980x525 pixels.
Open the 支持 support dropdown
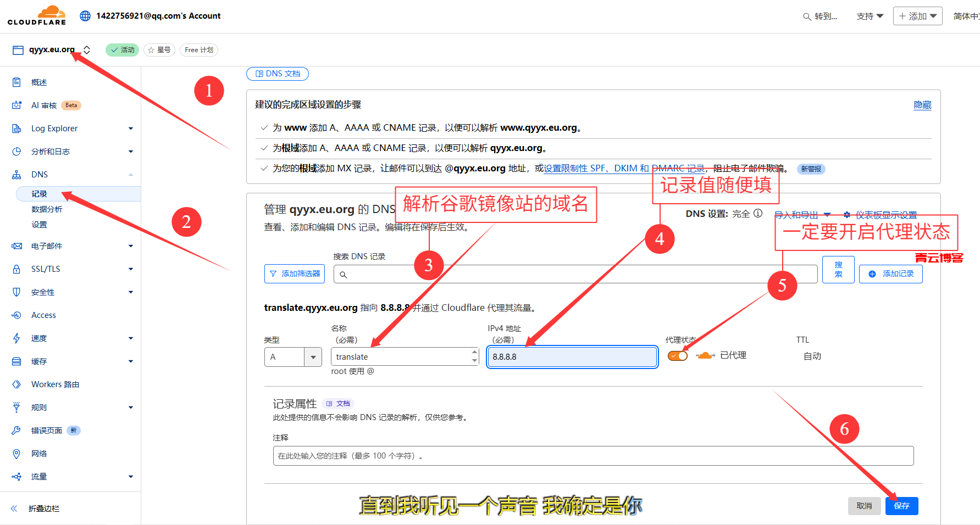[x=870, y=16]
